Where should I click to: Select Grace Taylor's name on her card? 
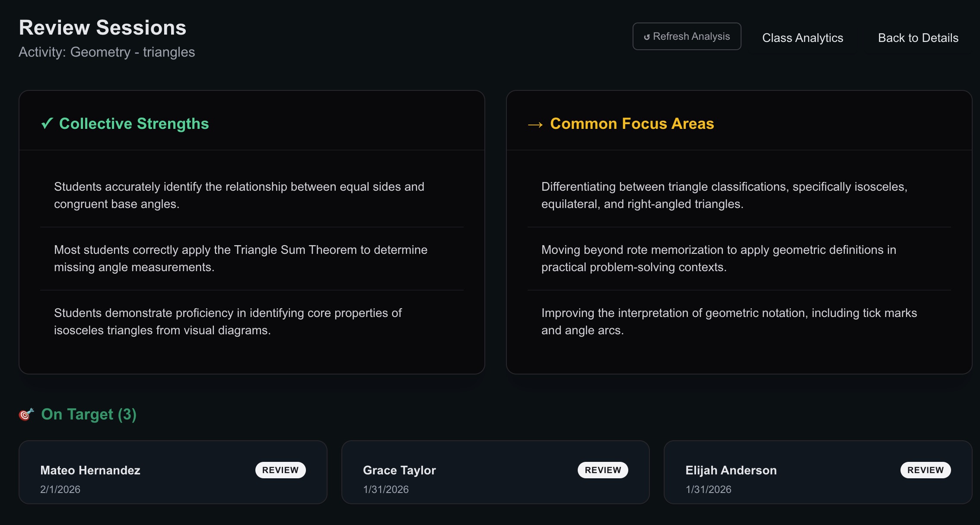[399, 470]
